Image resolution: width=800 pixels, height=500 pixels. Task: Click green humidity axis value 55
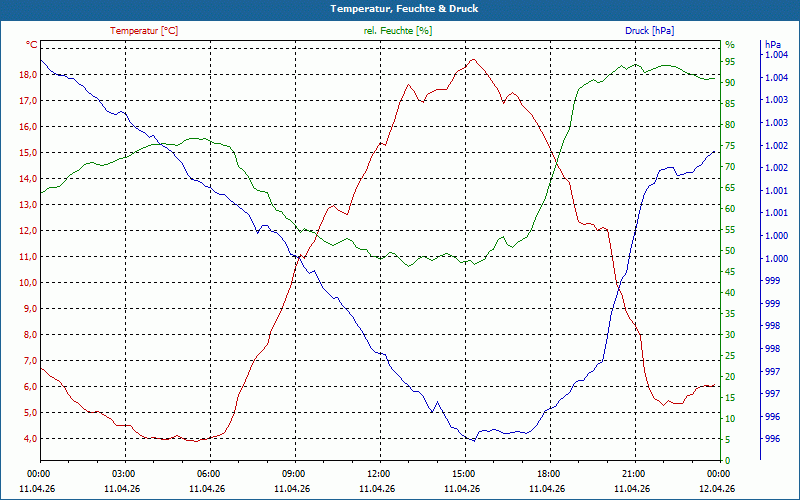point(730,230)
